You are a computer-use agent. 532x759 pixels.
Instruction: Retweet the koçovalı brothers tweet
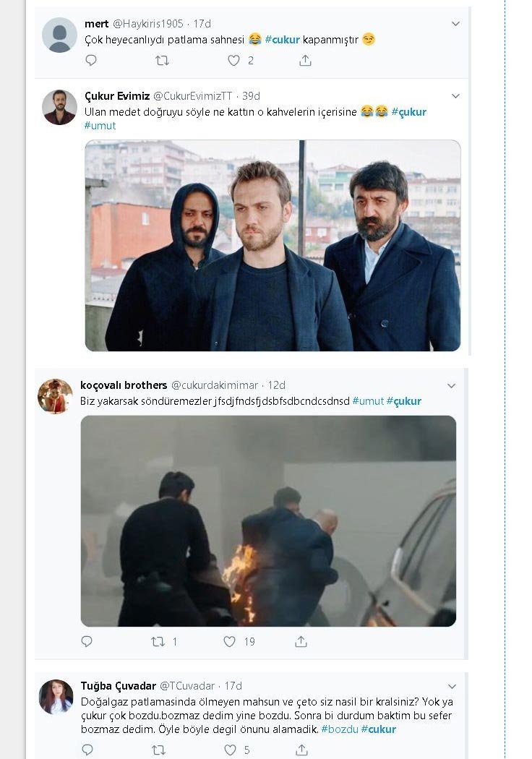[x=158, y=641]
